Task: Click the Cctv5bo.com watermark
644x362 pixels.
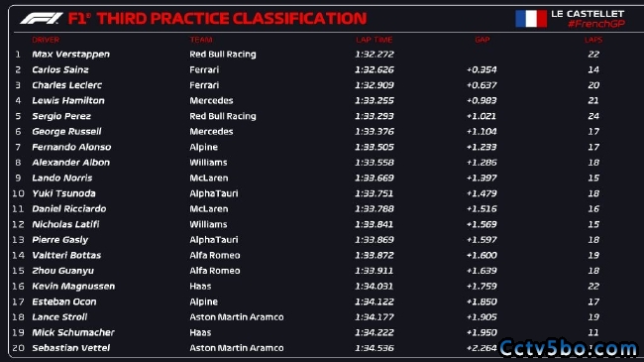Action: click(569, 348)
